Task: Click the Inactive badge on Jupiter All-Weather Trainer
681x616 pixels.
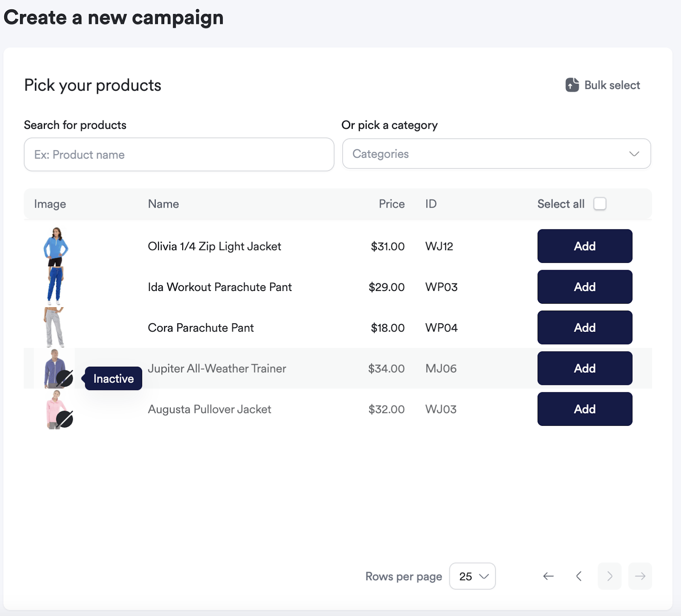Action: tap(113, 378)
